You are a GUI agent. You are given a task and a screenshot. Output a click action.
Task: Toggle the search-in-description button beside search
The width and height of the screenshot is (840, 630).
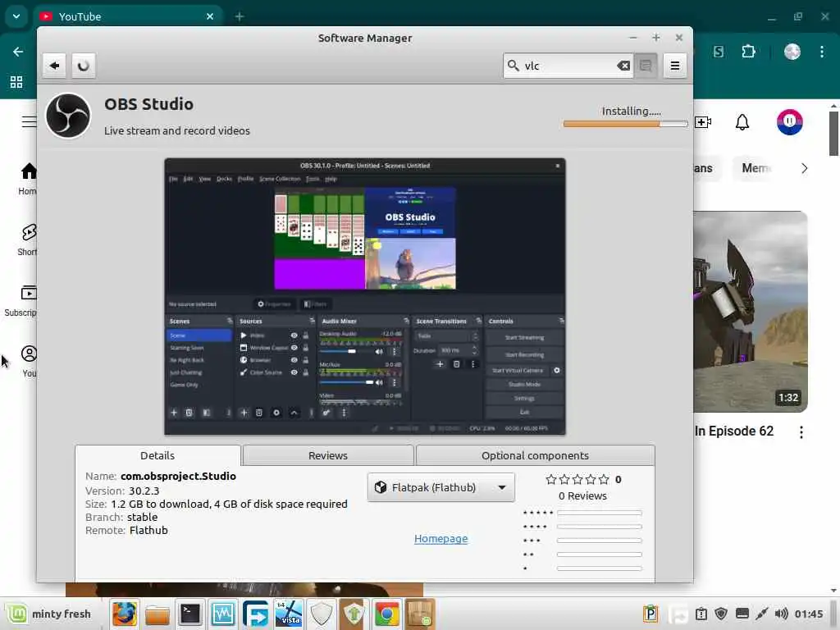[646, 66]
